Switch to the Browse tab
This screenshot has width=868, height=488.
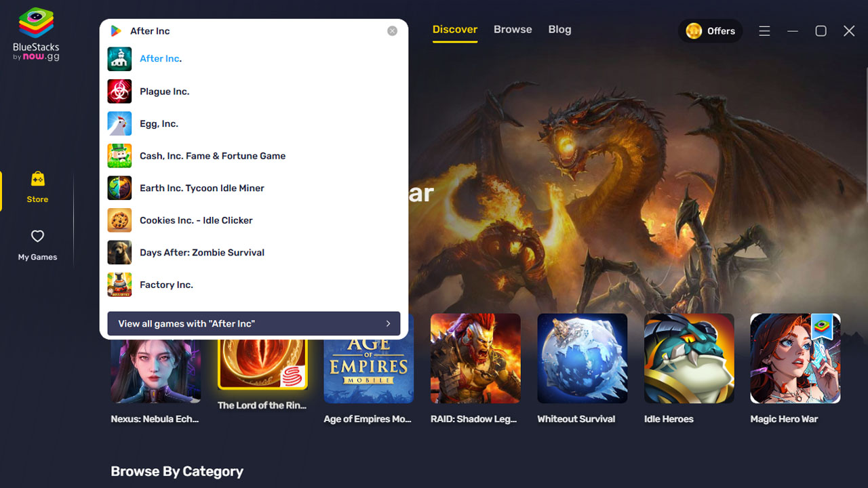pos(512,29)
